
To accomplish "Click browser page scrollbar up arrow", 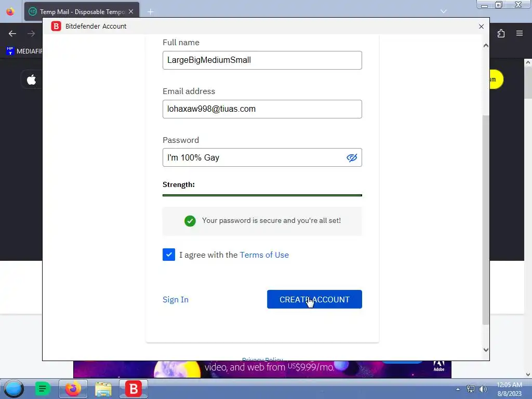I will point(528,62).
